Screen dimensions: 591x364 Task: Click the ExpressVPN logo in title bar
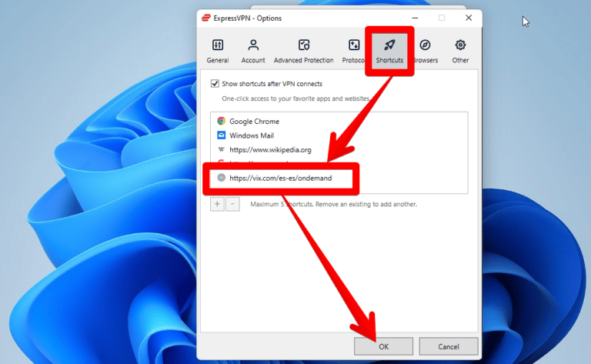tap(206, 18)
